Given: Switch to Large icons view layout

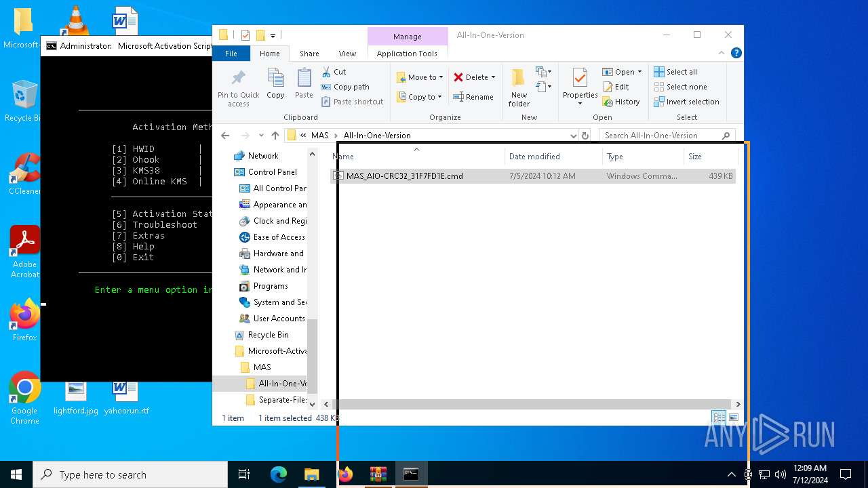Looking at the screenshot, I should click(733, 418).
